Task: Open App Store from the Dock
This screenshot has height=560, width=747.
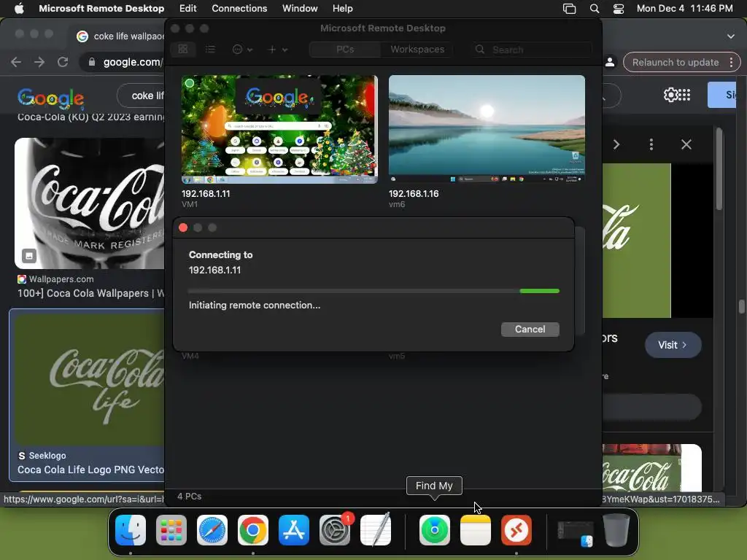Action: point(294,530)
